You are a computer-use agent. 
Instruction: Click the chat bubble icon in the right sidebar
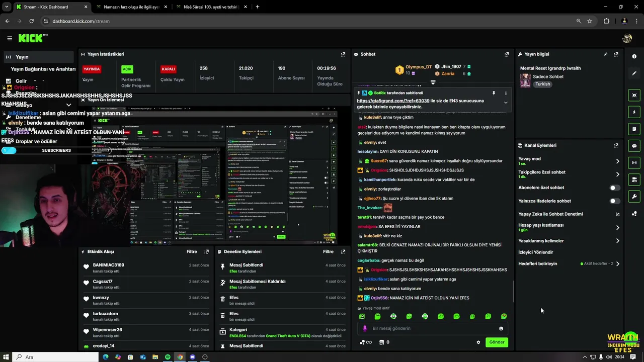tap(634, 146)
